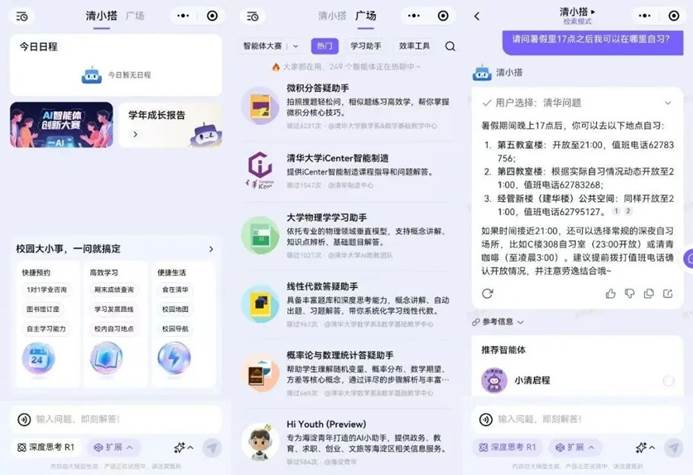The image size is (693, 475).
Task: Open citation reference number 2
Action: pos(628,211)
